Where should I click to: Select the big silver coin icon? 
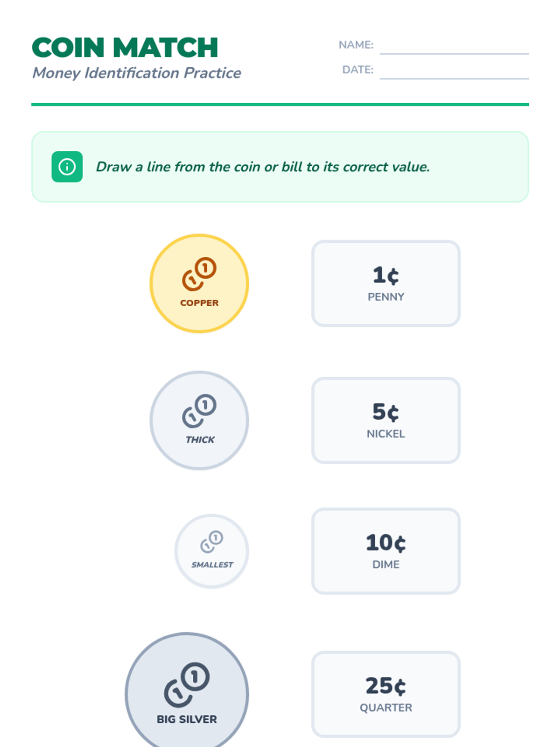187,684
